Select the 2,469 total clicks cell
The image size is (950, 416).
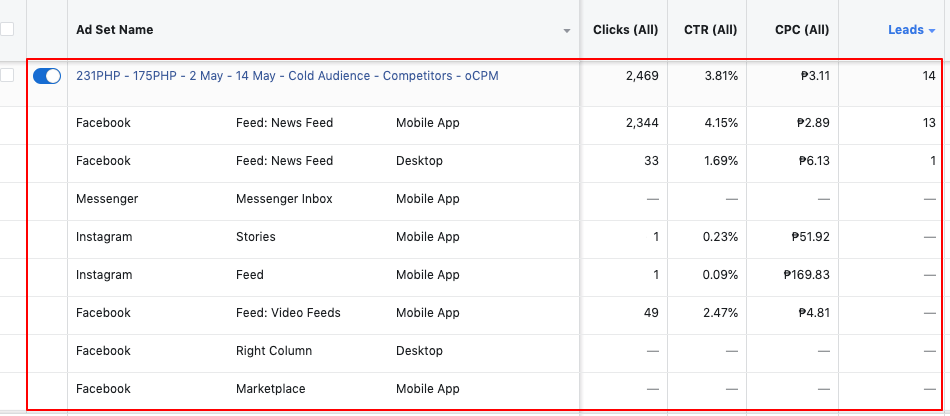click(x=642, y=76)
